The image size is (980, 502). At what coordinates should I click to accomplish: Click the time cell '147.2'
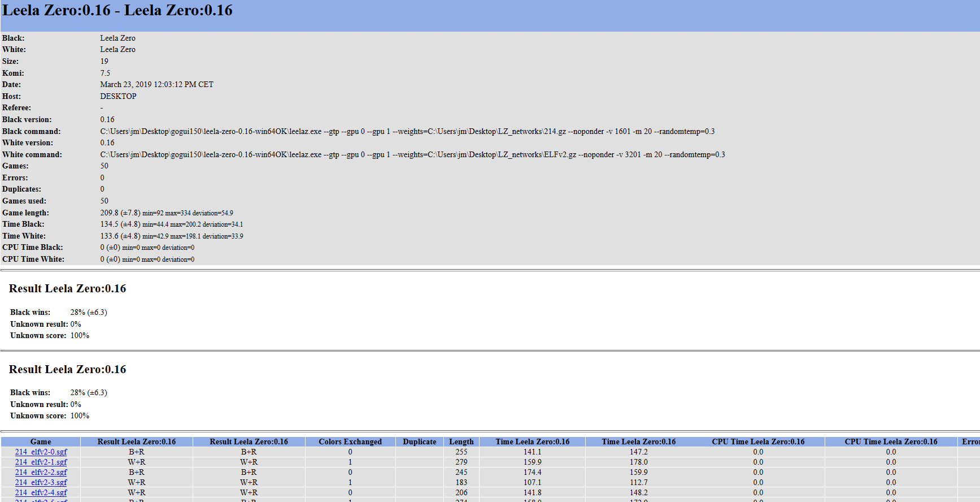(639, 452)
